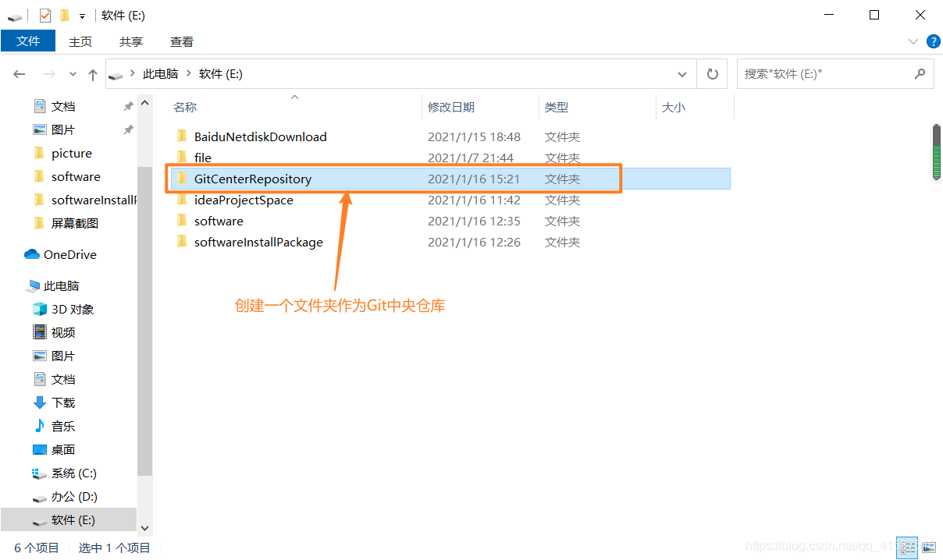Select OneDrive in the navigation pane

[69, 254]
